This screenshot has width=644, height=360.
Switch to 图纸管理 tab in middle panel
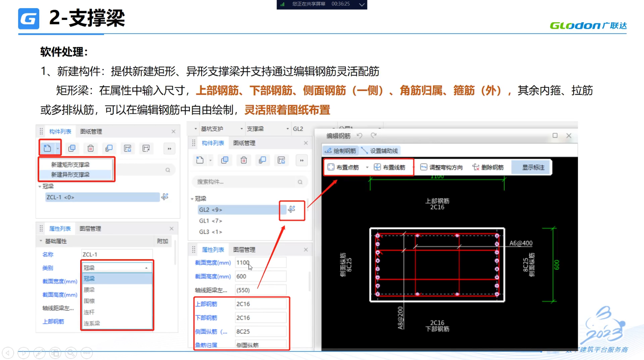pyautogui.click(x=244, y=143)
